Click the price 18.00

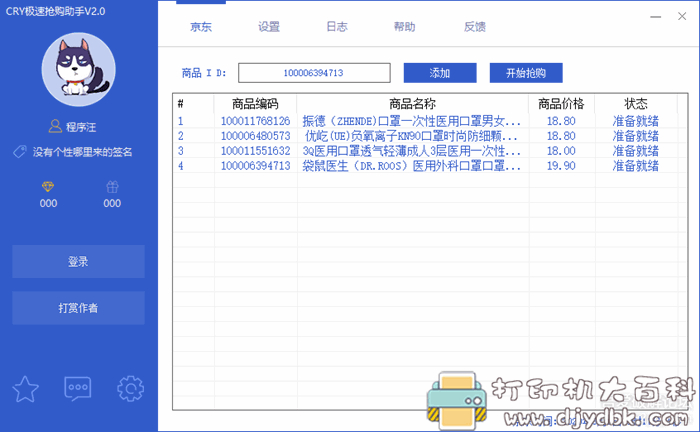tap(561, 151)
